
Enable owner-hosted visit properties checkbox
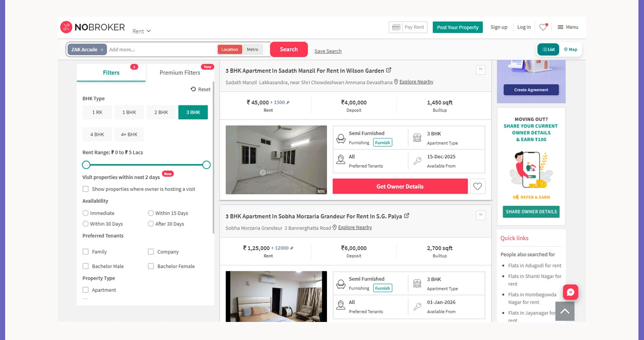tap(86, 189)
